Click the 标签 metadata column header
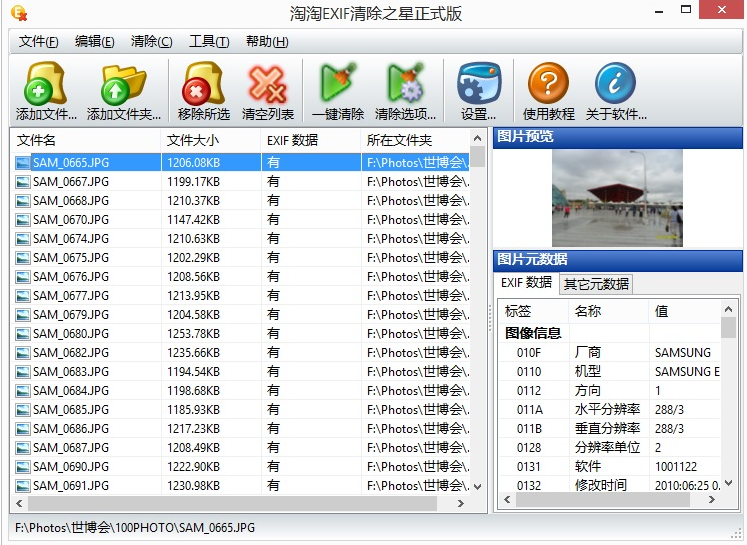Viewport: 747px width, 545px height. click(x=534, y=312)
